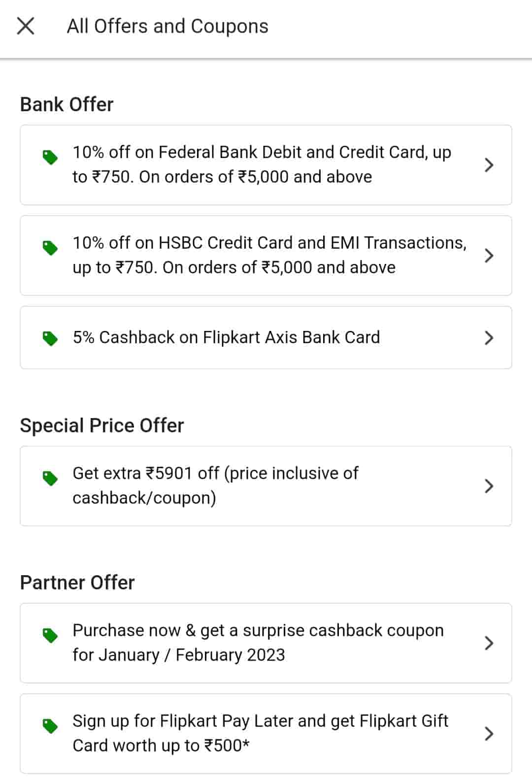Click tag icon beside extra ₹5901 off offer
This screenshot has height=781, width=532.
tap(50, 478)
